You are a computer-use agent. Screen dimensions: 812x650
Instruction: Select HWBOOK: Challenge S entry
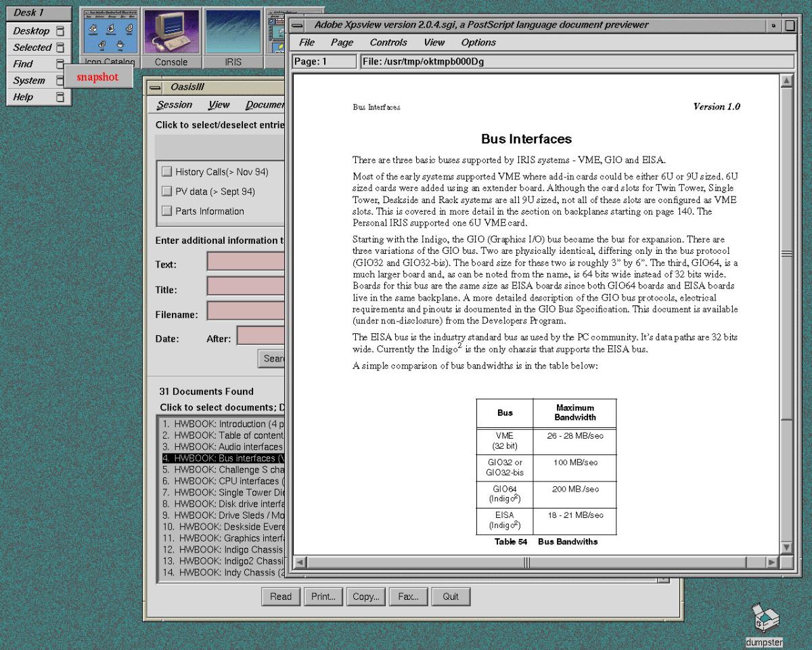coord(223,470)
